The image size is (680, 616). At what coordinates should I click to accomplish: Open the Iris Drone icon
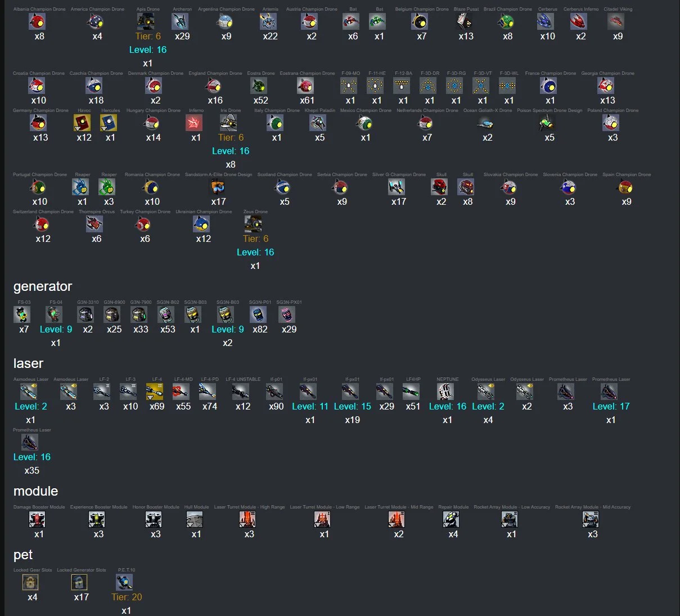point(228,123)
